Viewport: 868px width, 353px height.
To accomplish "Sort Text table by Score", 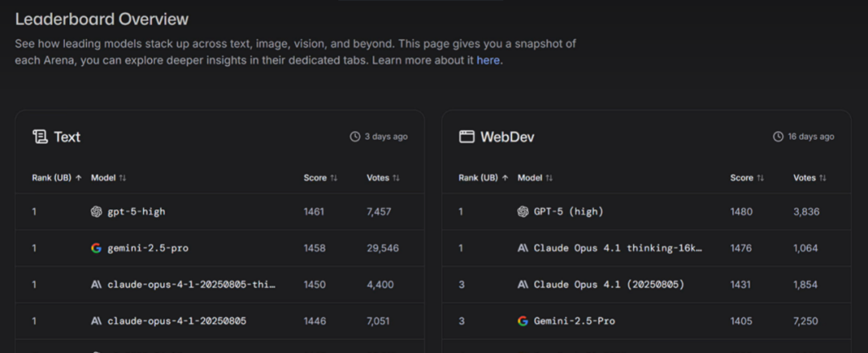I will (321, 178).
